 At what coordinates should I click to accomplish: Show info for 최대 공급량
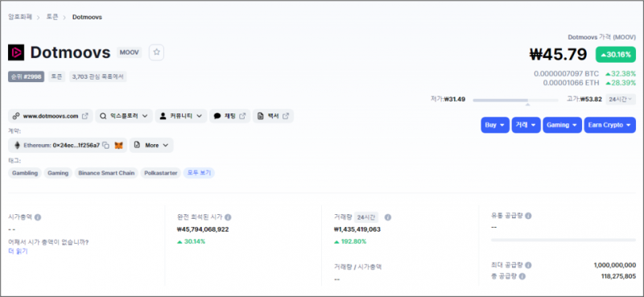point(528,266)
